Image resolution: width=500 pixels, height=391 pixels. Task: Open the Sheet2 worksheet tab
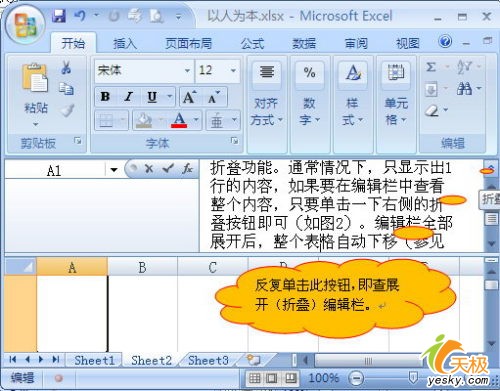tap(151, 360)
